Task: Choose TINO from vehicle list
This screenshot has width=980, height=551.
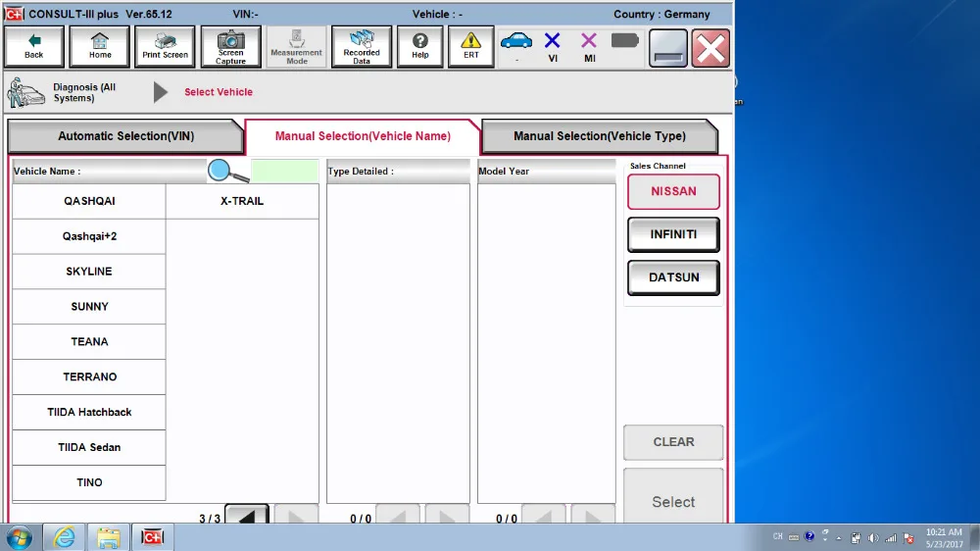Action: coord(89,482)
